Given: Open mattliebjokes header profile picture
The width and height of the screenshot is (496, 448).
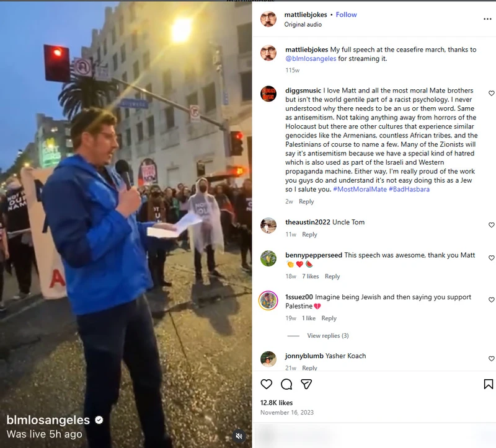Looking at the screenshot, I should (x=268, y=19).
